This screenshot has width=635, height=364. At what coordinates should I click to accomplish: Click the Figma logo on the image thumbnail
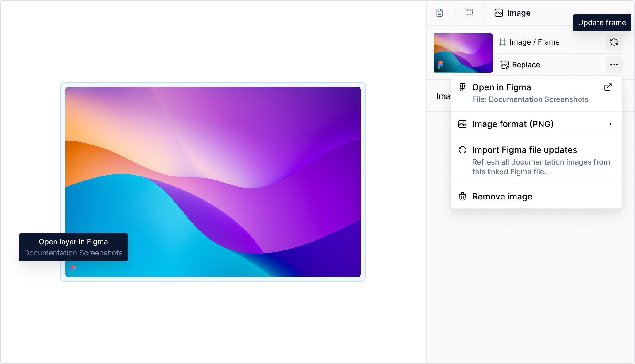click(440, 64)
